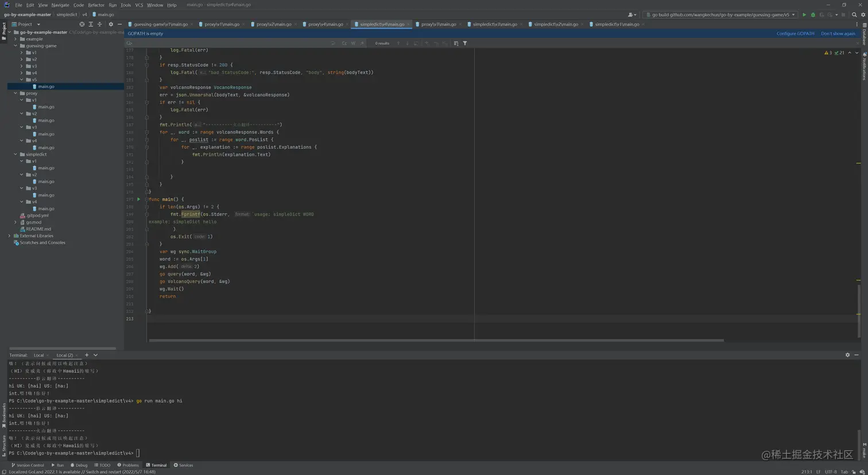Open Project panel gear options
Image resolution: width=868 pixels, height=475 pixels.
[x=111, y=24]
